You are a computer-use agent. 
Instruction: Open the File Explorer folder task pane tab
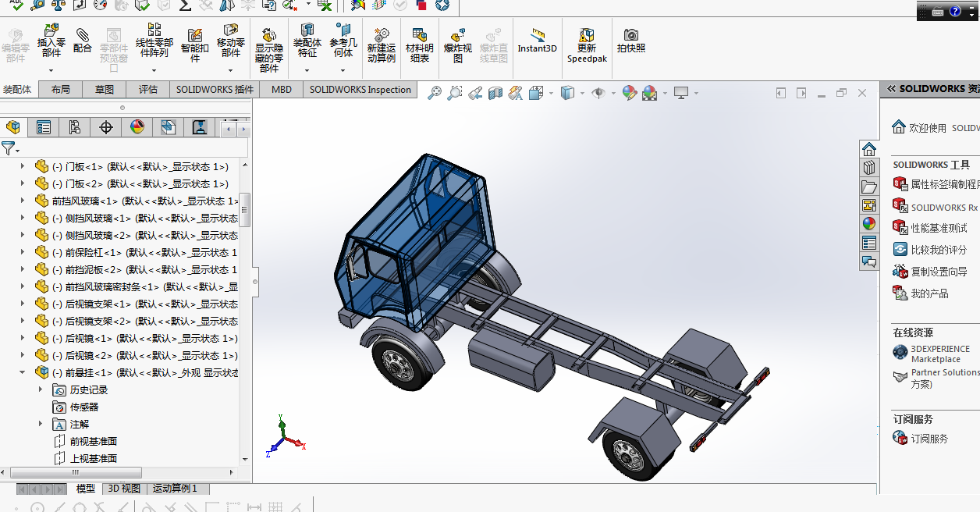(869, 187)
